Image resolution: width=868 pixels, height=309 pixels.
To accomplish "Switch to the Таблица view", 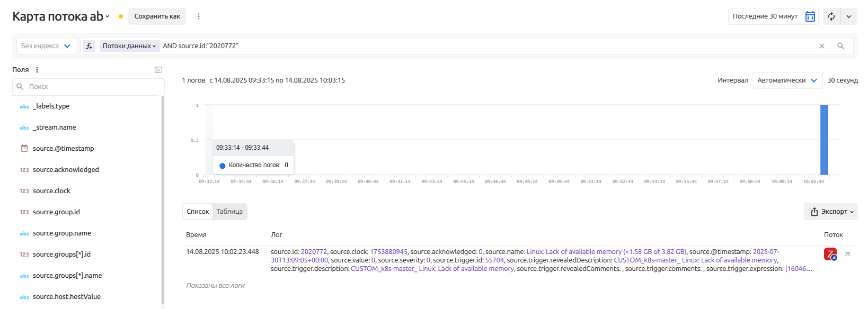I will pos(229,212).
